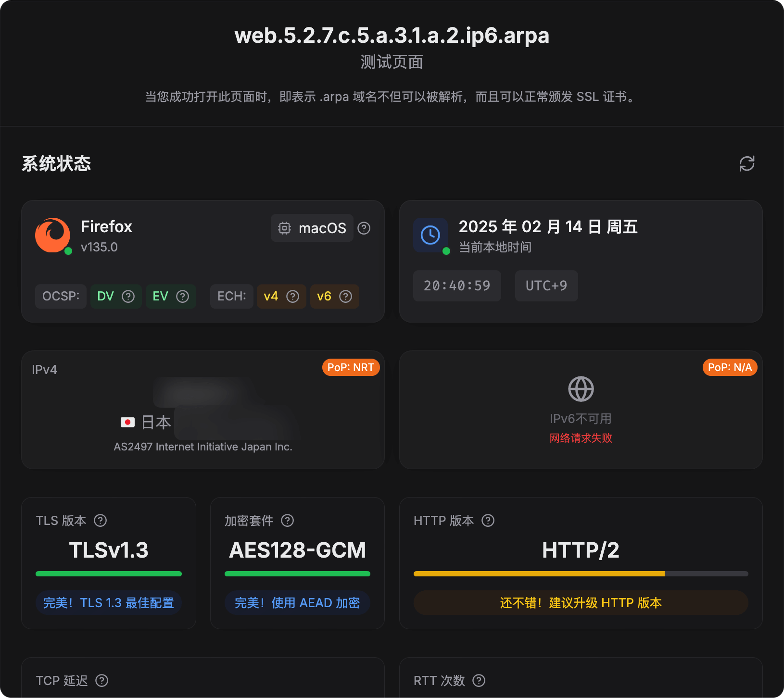Click the question mark beside OCSP EV
784x698 pixels.
pyautogui.click(x=183, y=296)
